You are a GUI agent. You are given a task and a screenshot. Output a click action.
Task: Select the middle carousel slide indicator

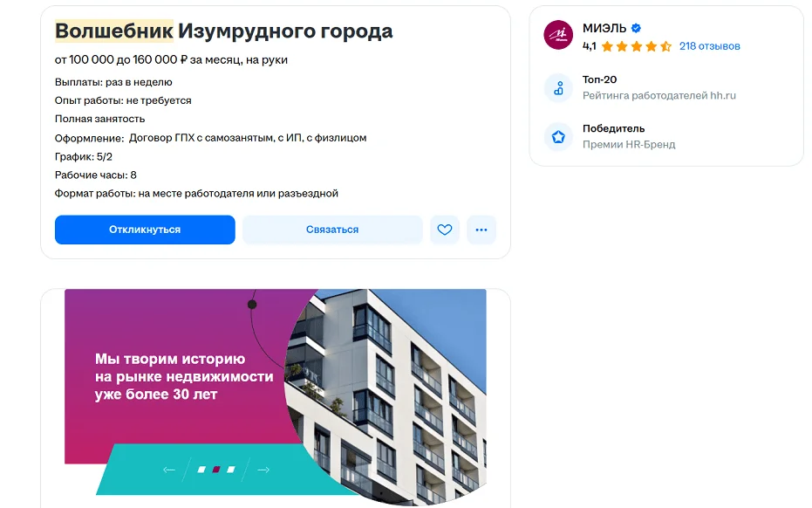(x=216, y=470)
